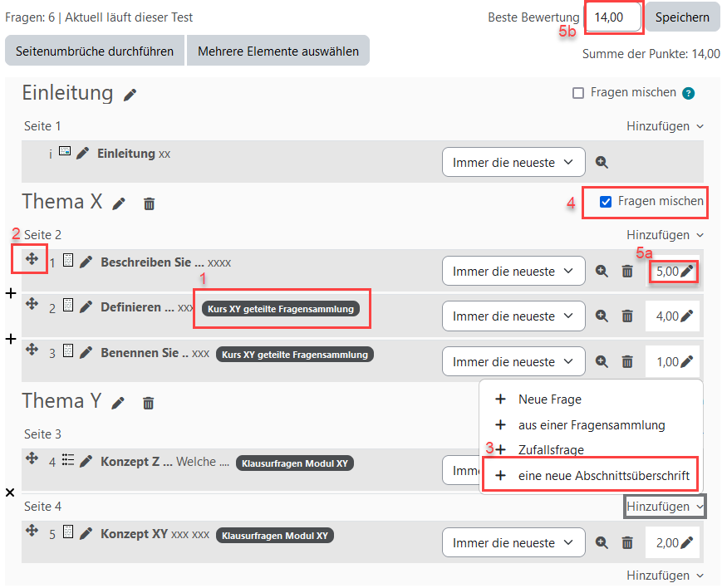The height and width of the screenshot is (588, 722).
Task: Select Neue Frage from add menu
Action: coord(551,399)
